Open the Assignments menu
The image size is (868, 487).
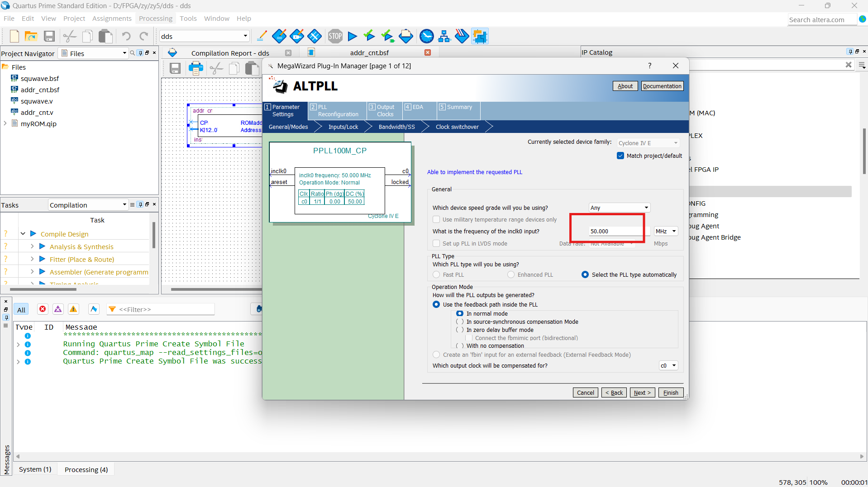pyautogui.click(x=112, y=19)
